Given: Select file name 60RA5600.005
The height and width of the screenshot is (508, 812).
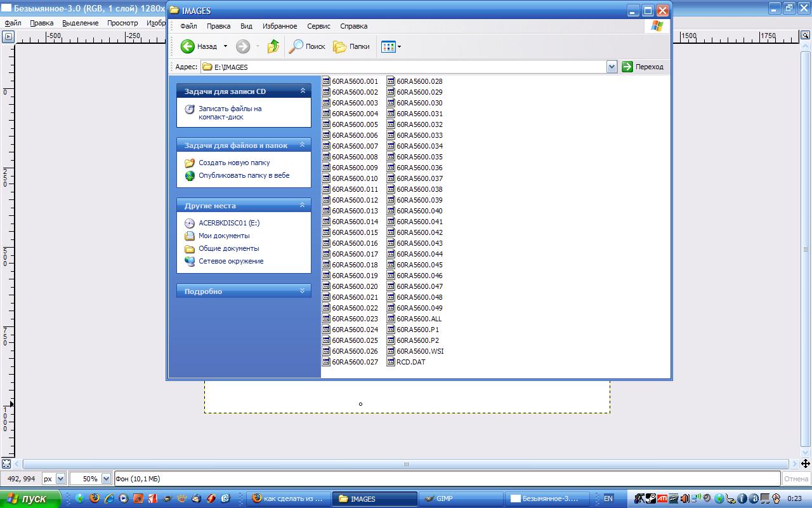Looking at the screenshot, I should (355, 124).
